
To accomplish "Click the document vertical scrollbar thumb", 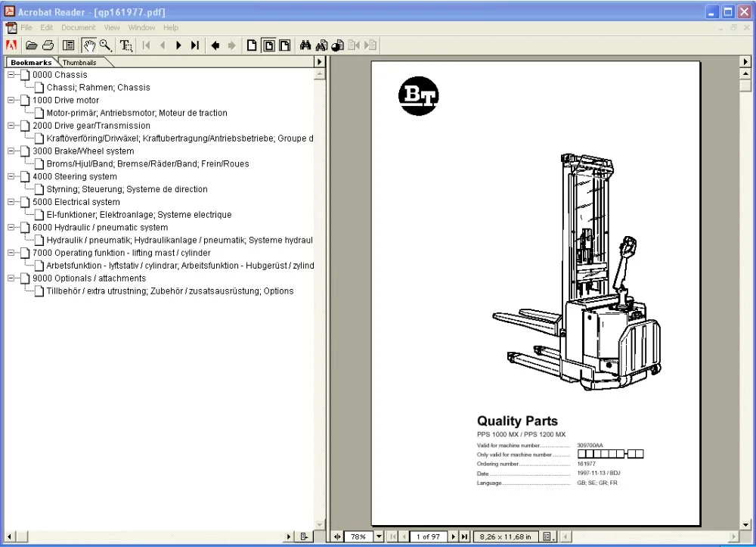I will click(x=745, y=85).
